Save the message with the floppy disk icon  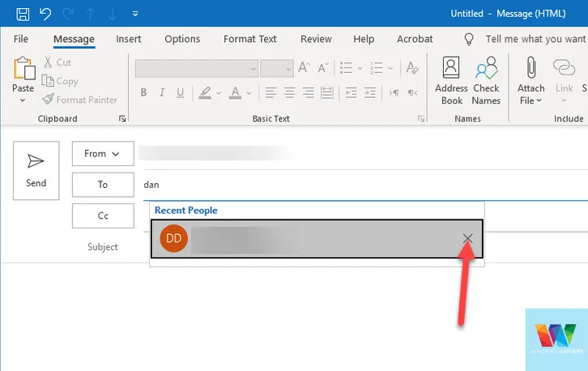(x=23, y=14)
